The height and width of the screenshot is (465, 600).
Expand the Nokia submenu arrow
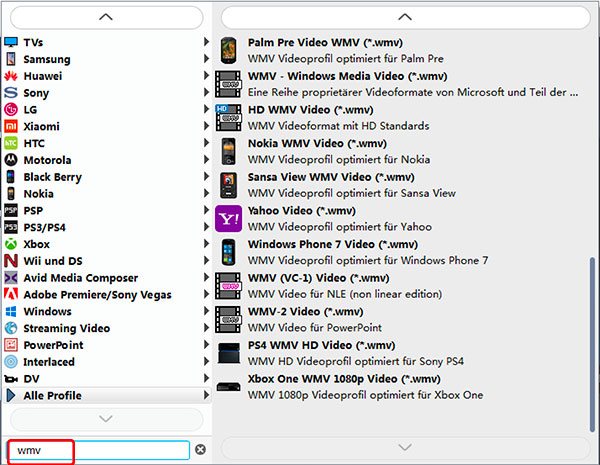click(206, 193)
